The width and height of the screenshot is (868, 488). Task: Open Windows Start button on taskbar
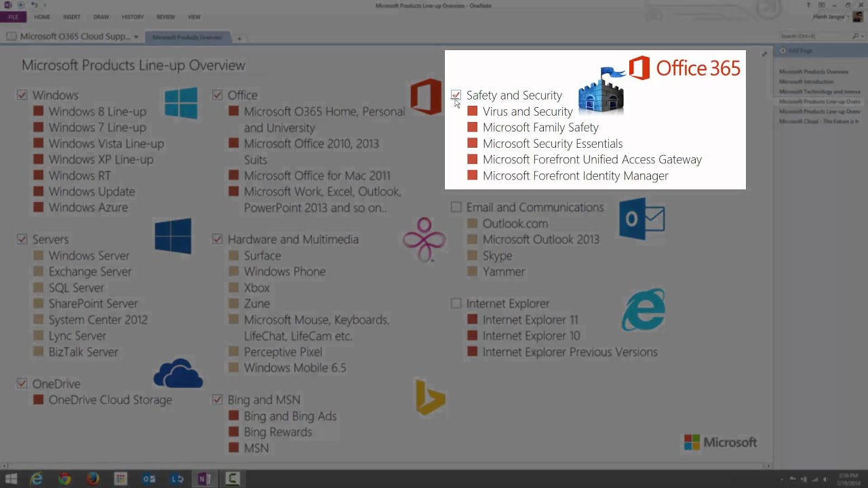click(11, 479)
